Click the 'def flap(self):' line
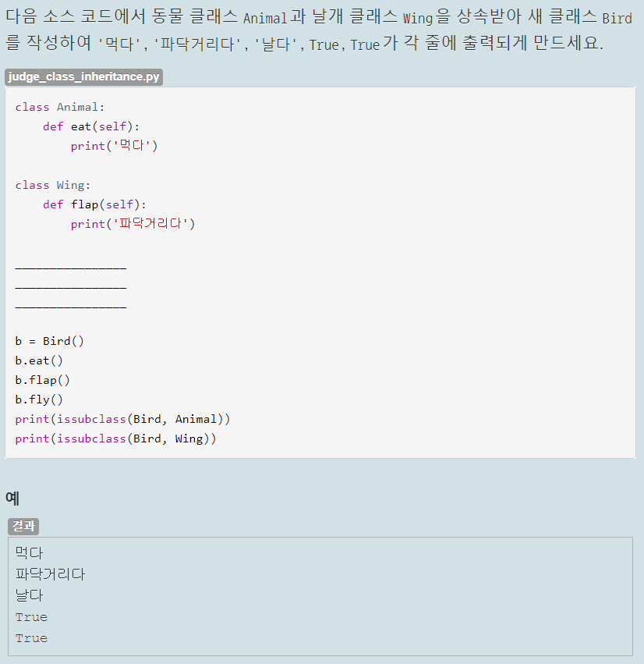644x664 pixels. coord(94,204)
